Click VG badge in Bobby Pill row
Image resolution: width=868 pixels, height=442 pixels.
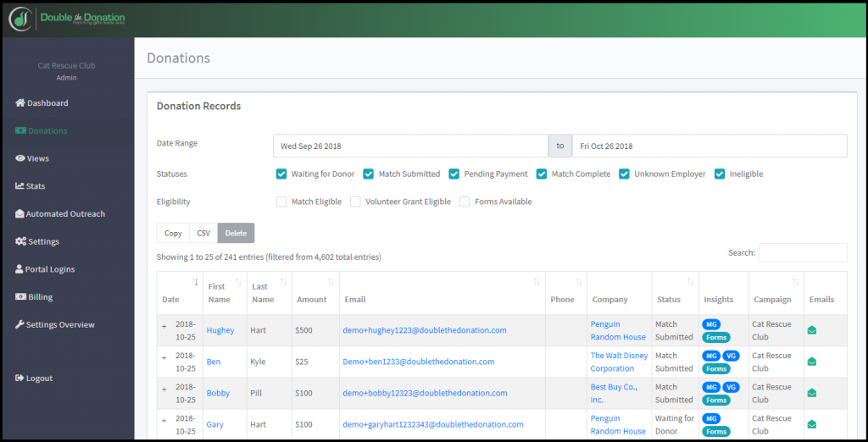(x=732, y=387)
